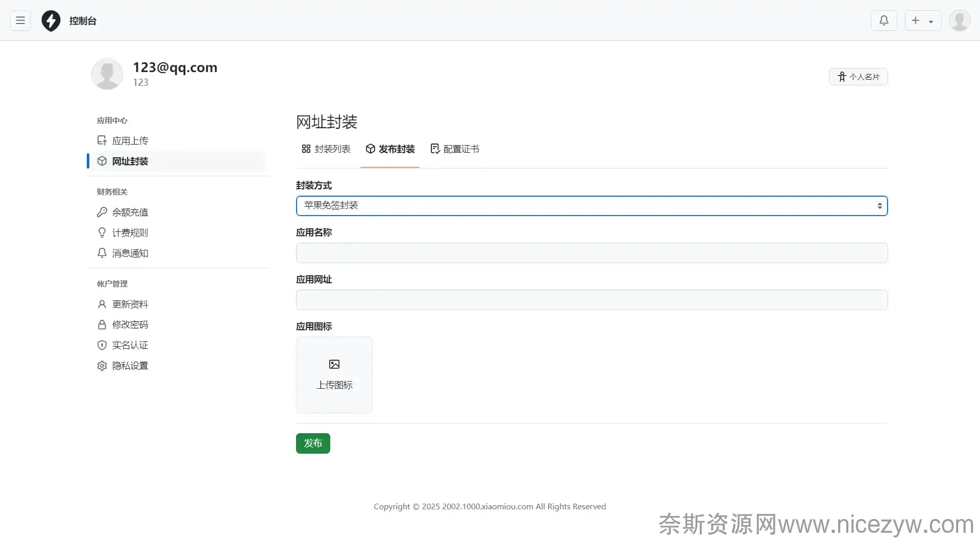Image resolution: width=980 pixels, height=543 pixels.
Task: Click the shield icon beside 实名认证
Action: point(102,345)
